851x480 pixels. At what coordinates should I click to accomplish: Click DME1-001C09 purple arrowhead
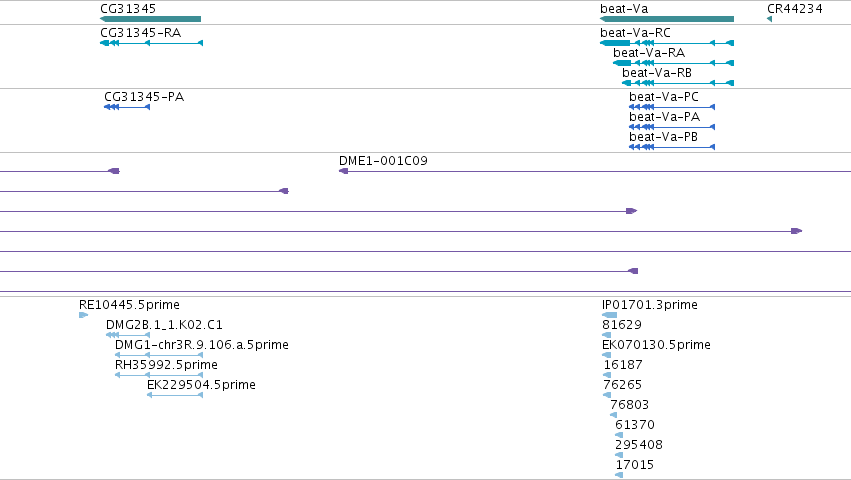(x=344, y=171)
